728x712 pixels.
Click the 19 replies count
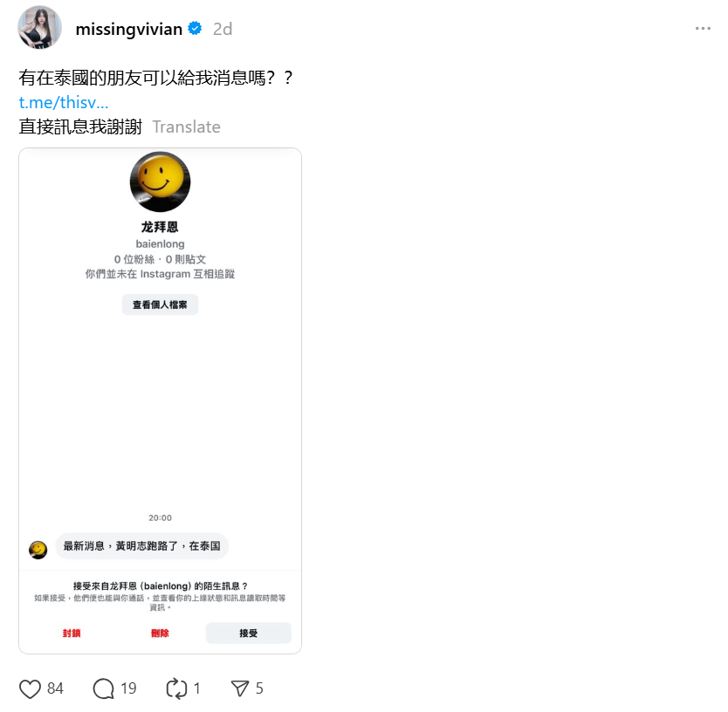click(128, 688)
